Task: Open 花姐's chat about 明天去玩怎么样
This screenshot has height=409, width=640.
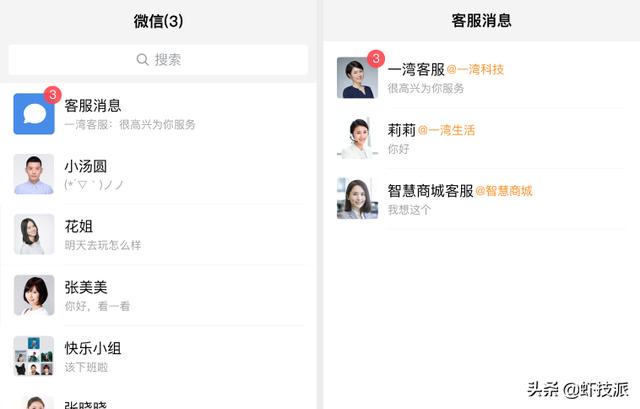Action: [180, 235]
